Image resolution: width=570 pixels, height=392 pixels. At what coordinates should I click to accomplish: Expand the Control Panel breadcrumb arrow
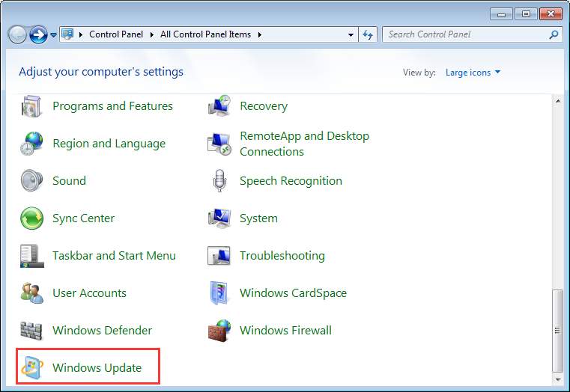151,35
